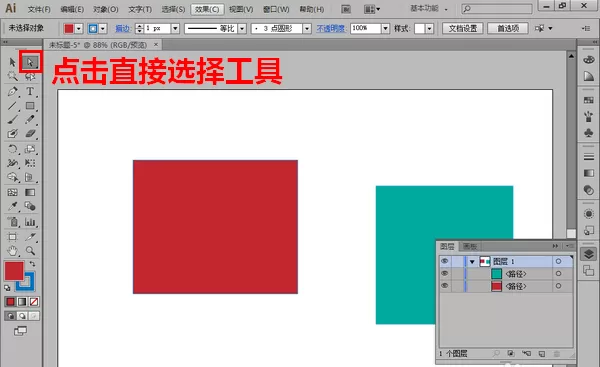Open opacity 100% dropdown arrow
The width and height of the screenshot is (600, 367).
click(385, 28)
